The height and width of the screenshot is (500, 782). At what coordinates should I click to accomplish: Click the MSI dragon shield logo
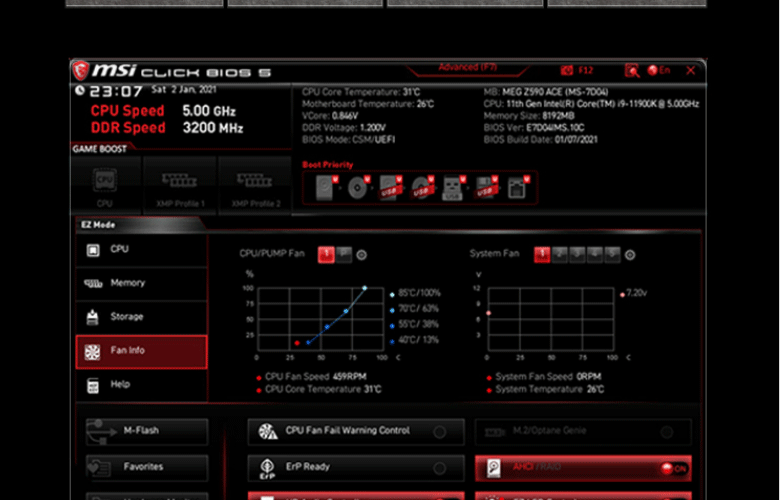pos(81,71)
